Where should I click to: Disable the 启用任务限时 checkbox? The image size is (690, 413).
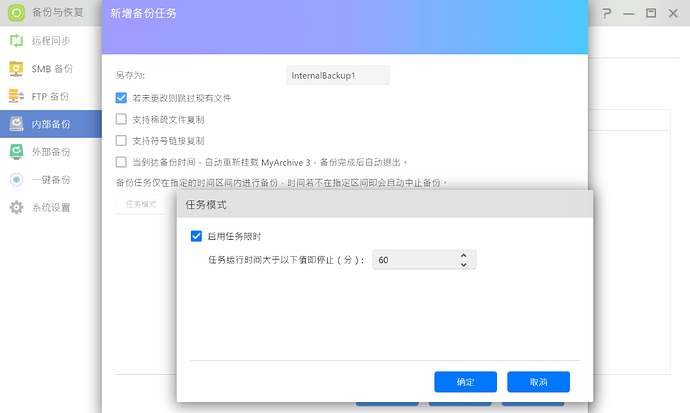[x=196, y=237]
